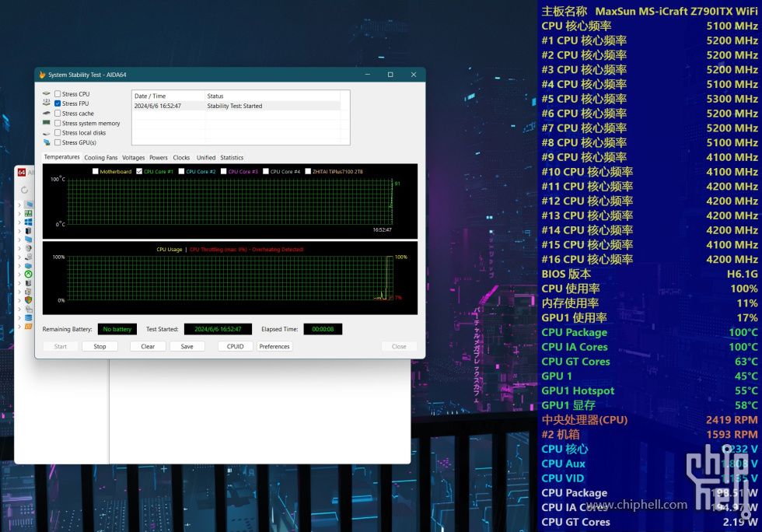Stop the stability test with the Stop button

pos(100,346)
